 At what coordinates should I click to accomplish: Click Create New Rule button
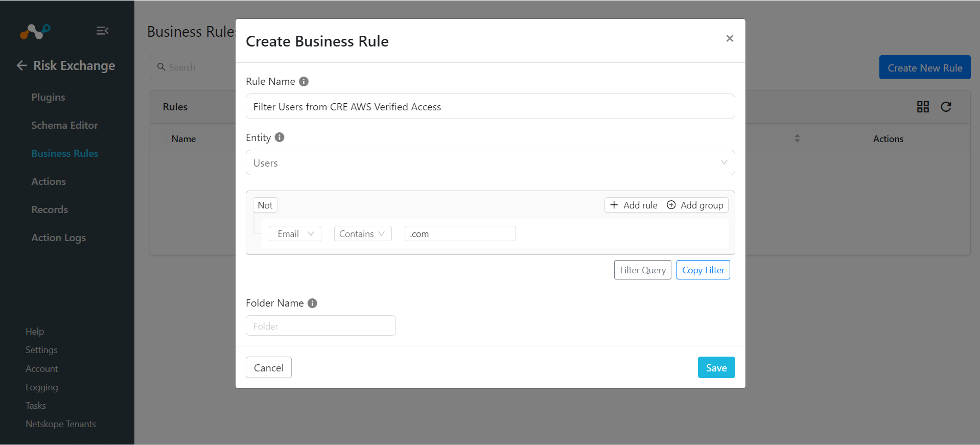coord(925,67)
